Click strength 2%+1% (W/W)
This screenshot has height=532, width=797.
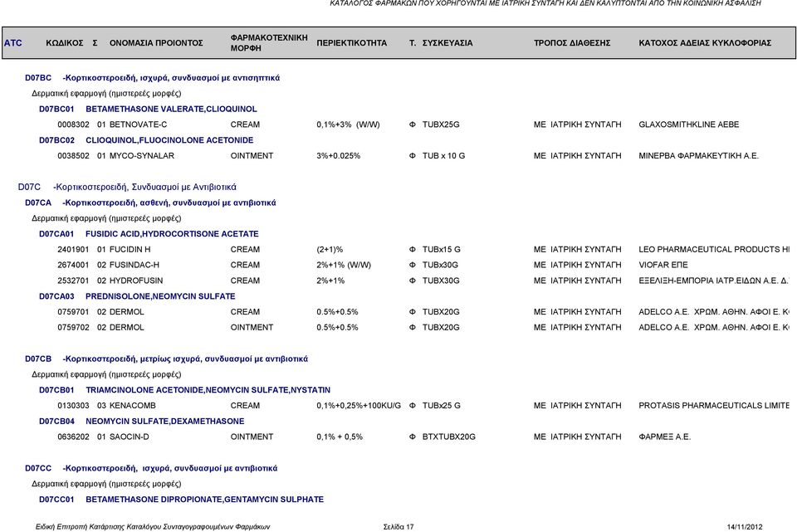(344, 265)
